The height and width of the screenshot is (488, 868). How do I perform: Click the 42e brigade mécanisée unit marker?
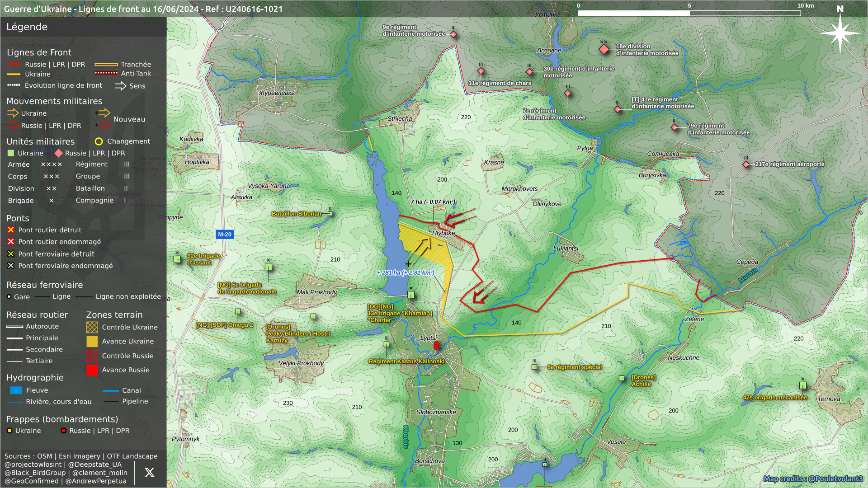click(802, 385)
